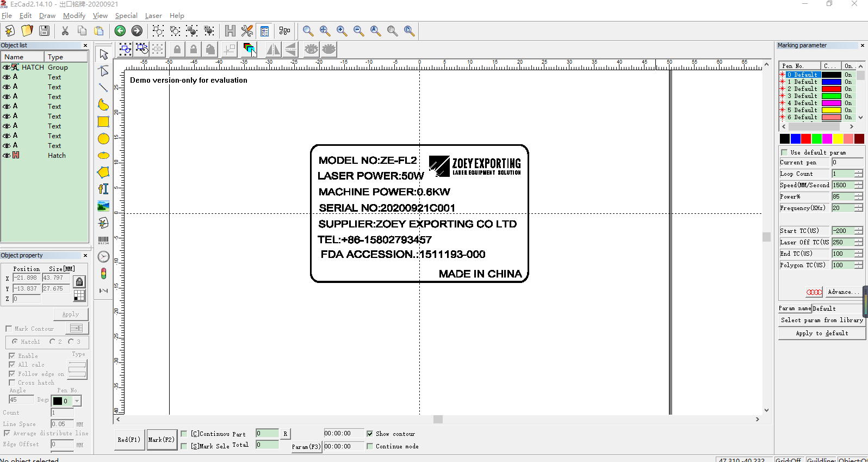This screenshot has width=868, height=462.
Task: Toggle Show contour checkbox
Action: [370, 434]
